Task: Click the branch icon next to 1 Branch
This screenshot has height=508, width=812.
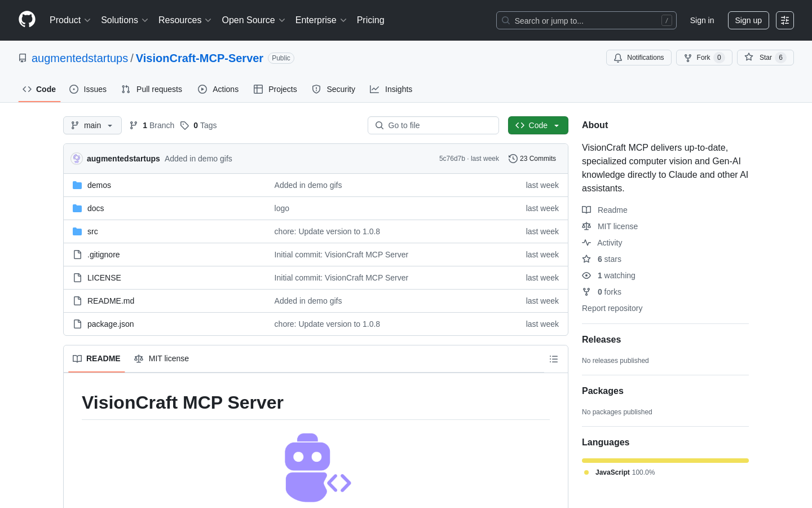Action: pyautogui.click(x=134, y=125)
